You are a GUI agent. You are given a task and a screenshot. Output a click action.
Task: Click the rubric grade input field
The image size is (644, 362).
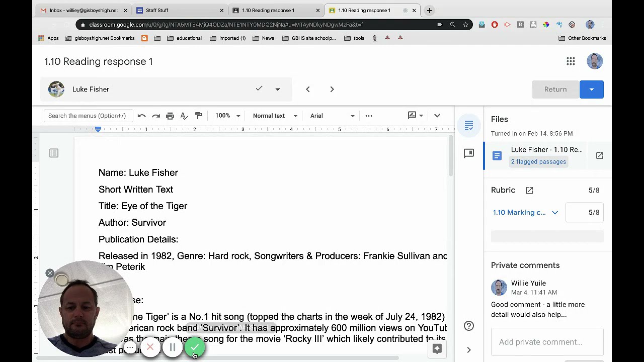coord(584,213)
